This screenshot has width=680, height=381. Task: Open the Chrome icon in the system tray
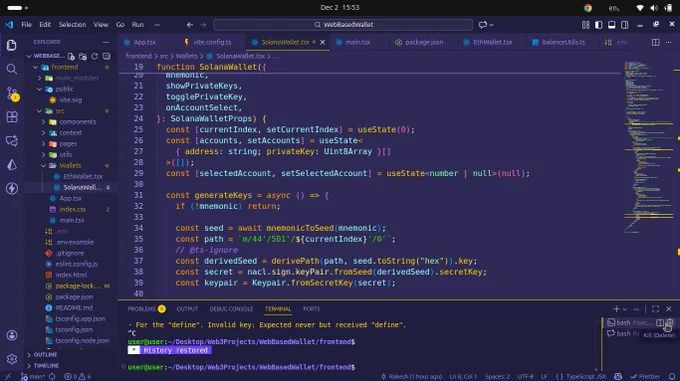[x=588, y=8]
